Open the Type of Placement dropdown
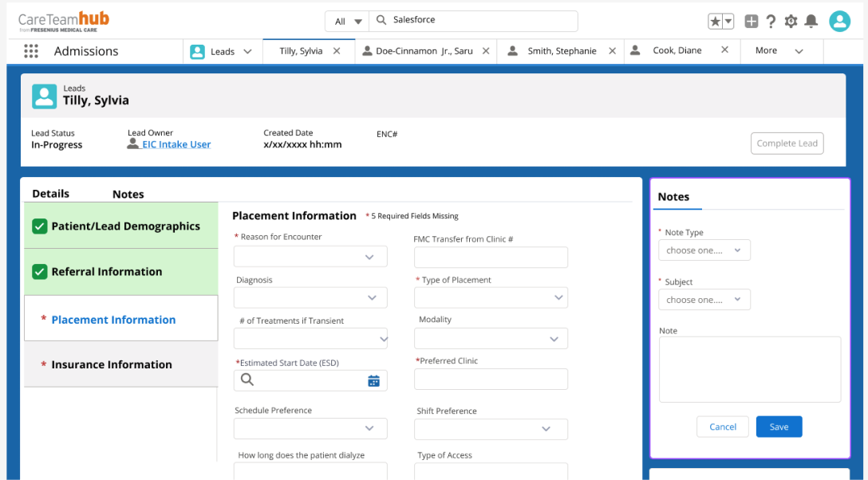This screenshot has height=480, width=868. coord(491,297)
